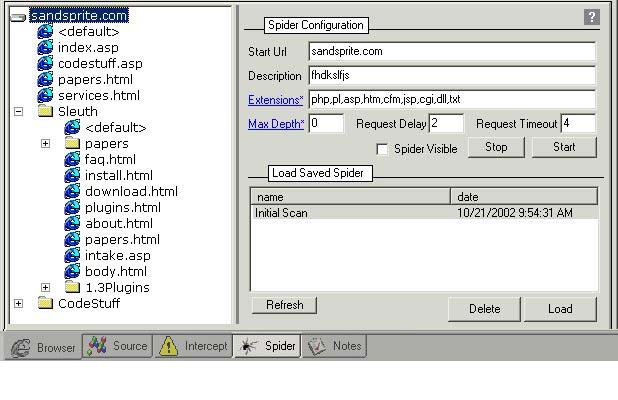Screen dimensions: 618x400
Task: Select the Initial Scan saved spider row
Action: click(350, 213)
